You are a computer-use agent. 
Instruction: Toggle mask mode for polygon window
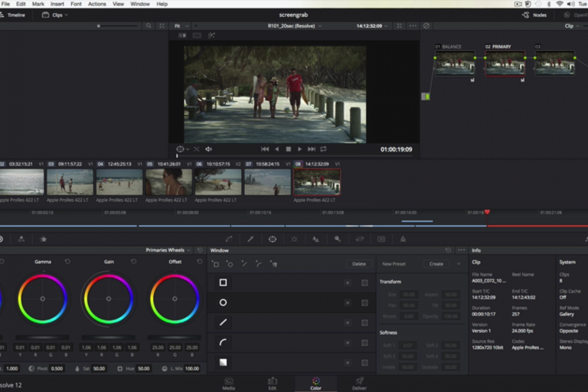pyautogui.click(x=364, y=322)
